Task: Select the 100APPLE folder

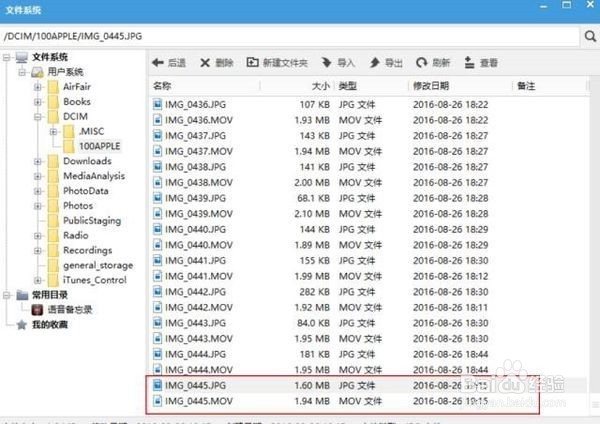Action: click(x=99, y=146)
